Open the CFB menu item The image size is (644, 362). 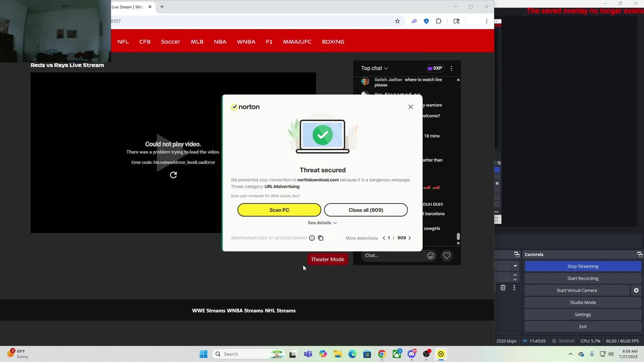coord(145,42)
